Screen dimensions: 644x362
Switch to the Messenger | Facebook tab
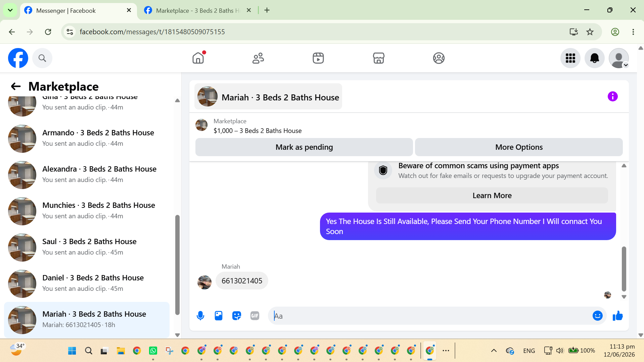click(x=79, y=10)
